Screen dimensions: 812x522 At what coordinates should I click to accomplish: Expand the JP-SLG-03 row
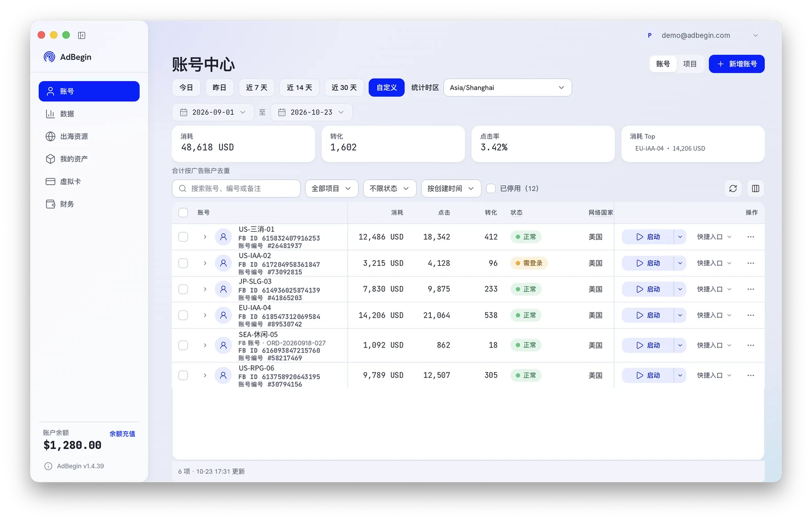[205, 289]
